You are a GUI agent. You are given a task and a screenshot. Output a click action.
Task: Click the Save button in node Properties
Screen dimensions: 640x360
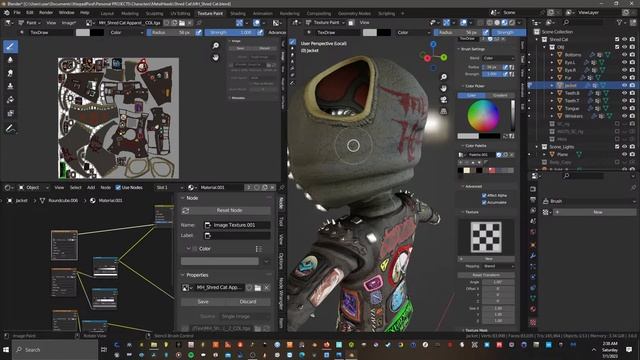(203, 302)
